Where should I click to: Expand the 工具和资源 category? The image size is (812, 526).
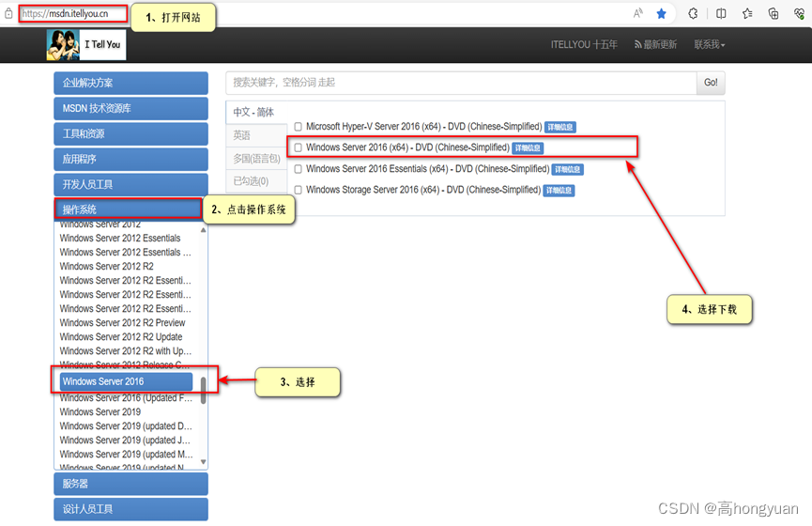click(131, 133)
